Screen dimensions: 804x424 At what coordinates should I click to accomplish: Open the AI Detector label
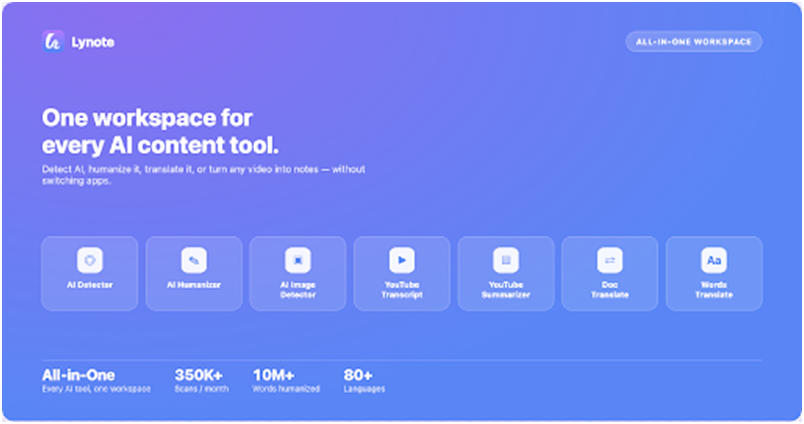coord(90,285)
